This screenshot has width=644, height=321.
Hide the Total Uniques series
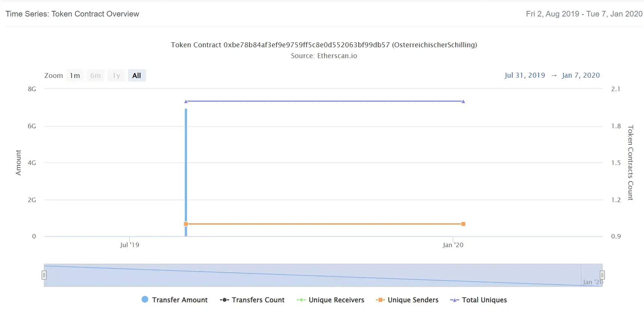(484, 300)
